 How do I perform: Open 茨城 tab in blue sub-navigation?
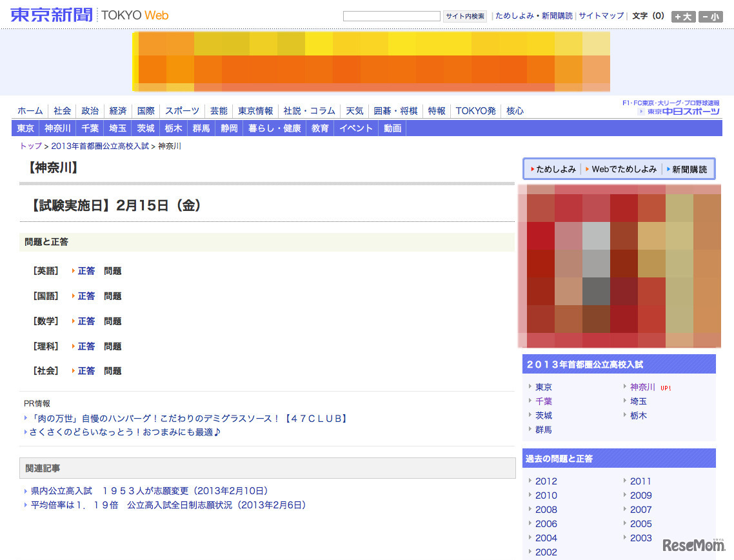(146, 128)
